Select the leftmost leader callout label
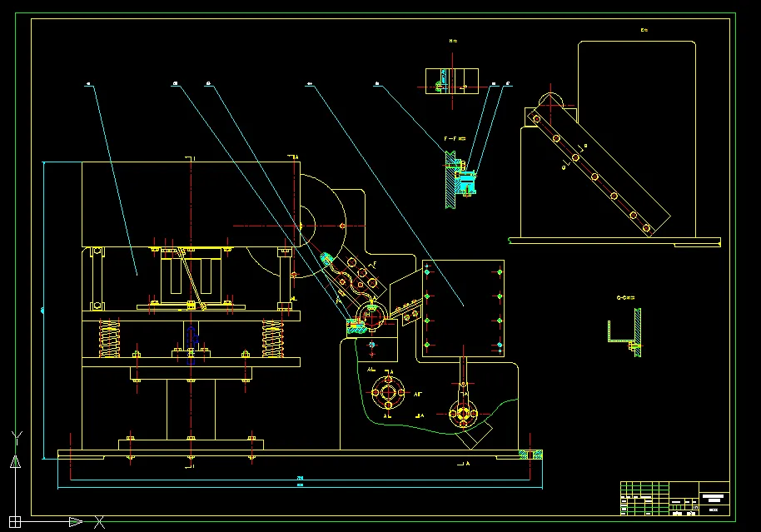The height and width of the screenshot is (532, 761). point(89,84)
